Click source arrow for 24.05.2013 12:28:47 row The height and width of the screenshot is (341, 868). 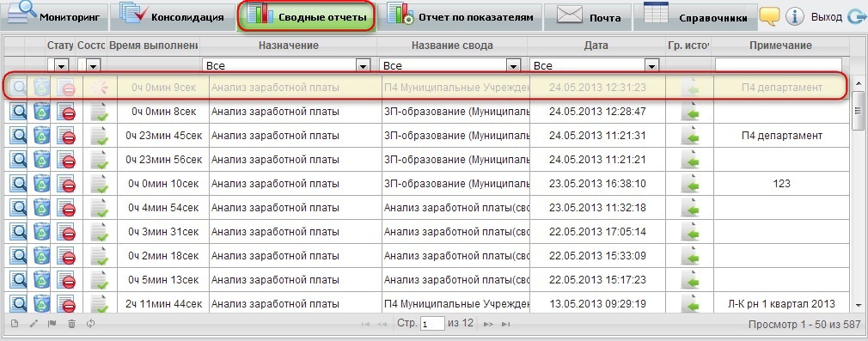(689, 113)
